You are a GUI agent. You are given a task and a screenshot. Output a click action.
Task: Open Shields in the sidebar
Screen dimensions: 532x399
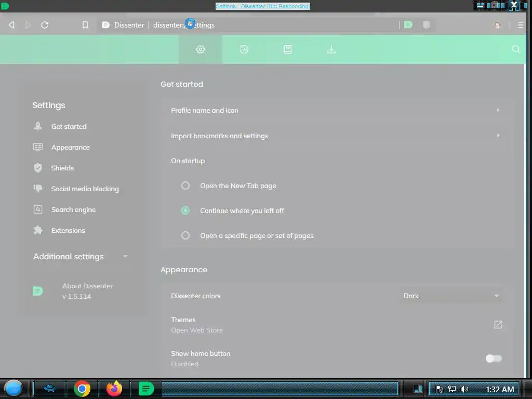point(62,168)
